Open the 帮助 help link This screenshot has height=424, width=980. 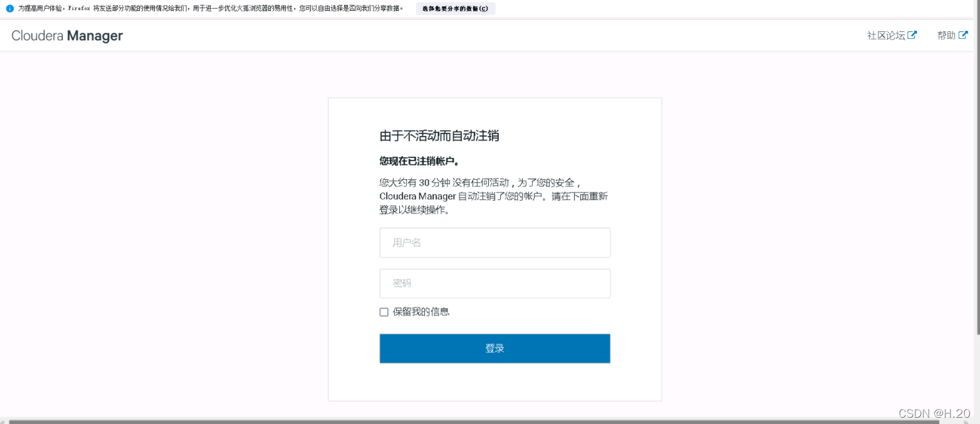946,34
